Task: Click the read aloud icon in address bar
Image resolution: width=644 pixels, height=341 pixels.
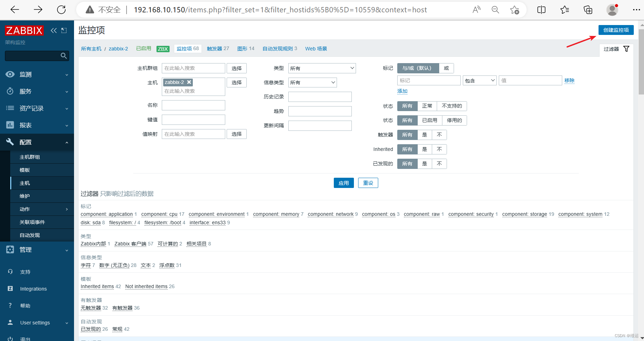Action: click(x=477, y=10)
